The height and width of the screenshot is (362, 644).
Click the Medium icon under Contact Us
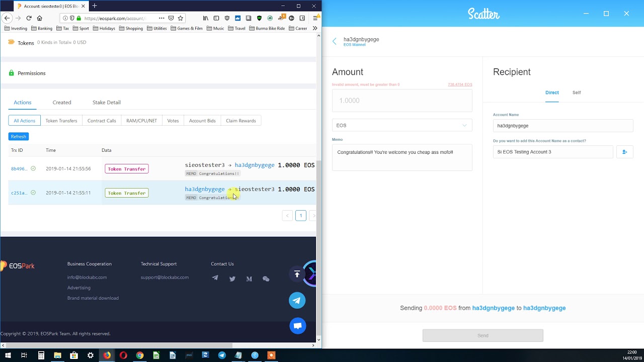[249, 279]
